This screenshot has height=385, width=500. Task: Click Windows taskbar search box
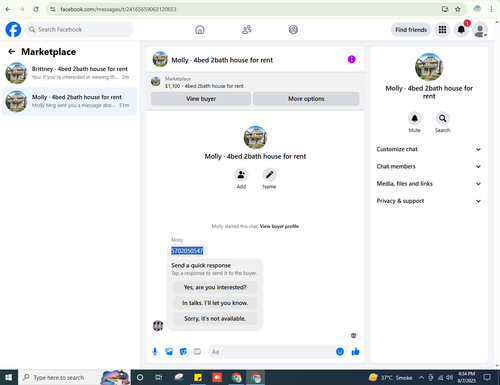[74, 377]
